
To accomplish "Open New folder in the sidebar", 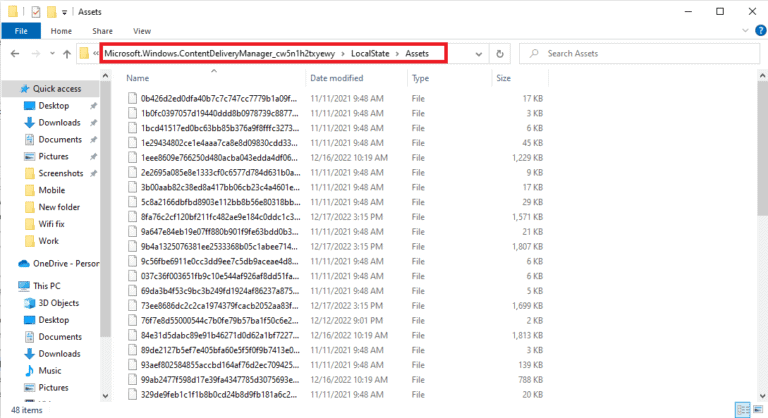I will point(59,207).
